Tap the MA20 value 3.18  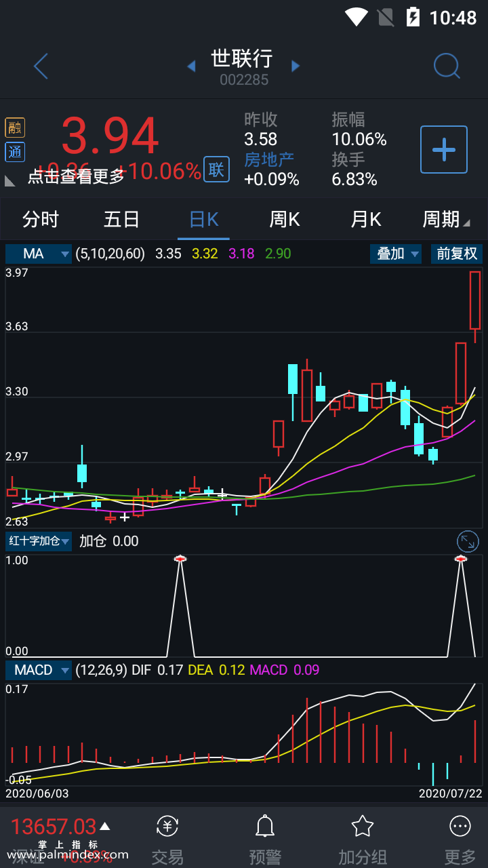coord(241,254)
